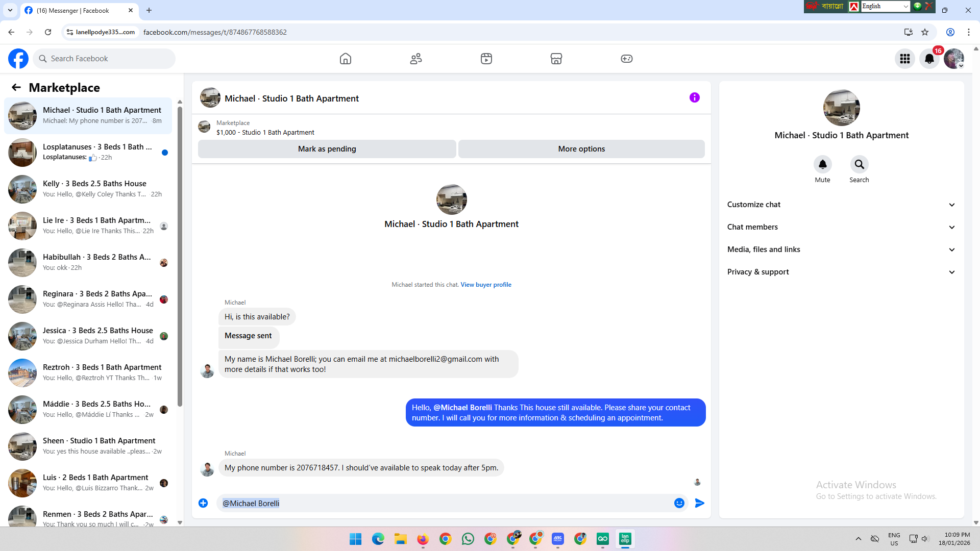Click the Facebook Home icon
This screenshot has width=980, height=551.
[346, 59]
